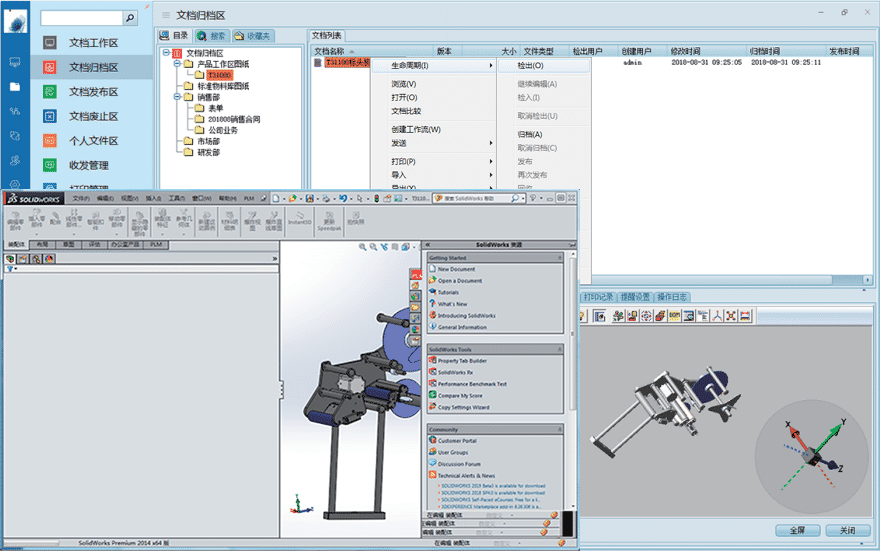Screen dimensions: 880x551
Task: Click the 修改时间 column header
Action: click(x=707, y=51)
